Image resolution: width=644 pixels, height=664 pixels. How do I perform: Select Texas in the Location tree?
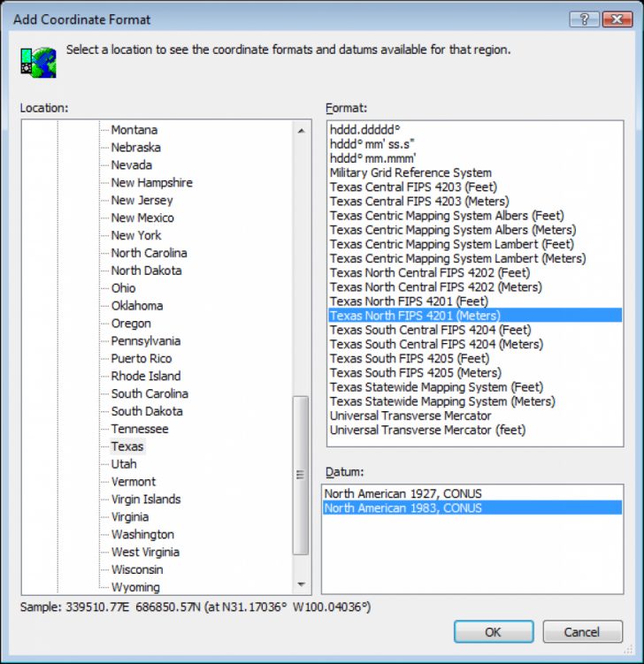click(x=127, y=446)
